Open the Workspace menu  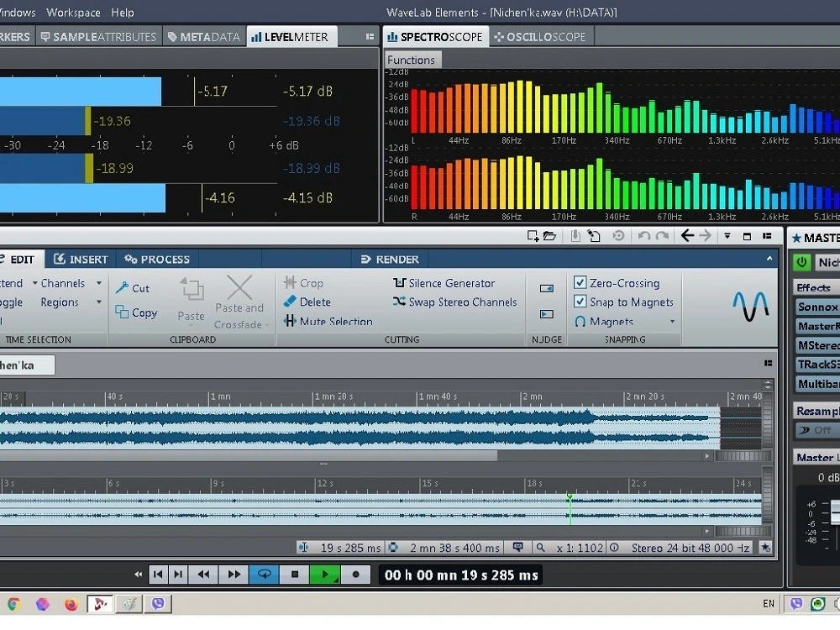[73, 13]
